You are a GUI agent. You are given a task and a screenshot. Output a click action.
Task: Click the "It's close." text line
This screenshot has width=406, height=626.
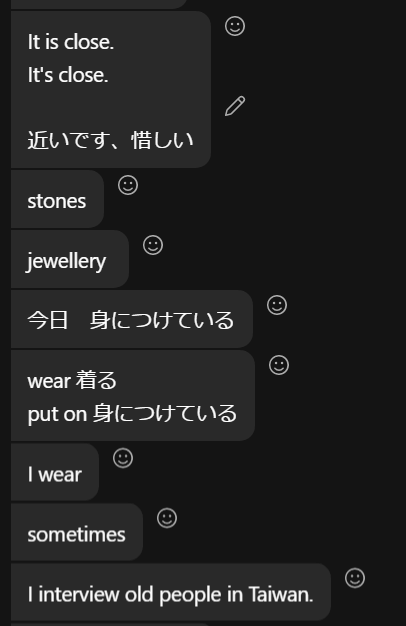[68, 75]
